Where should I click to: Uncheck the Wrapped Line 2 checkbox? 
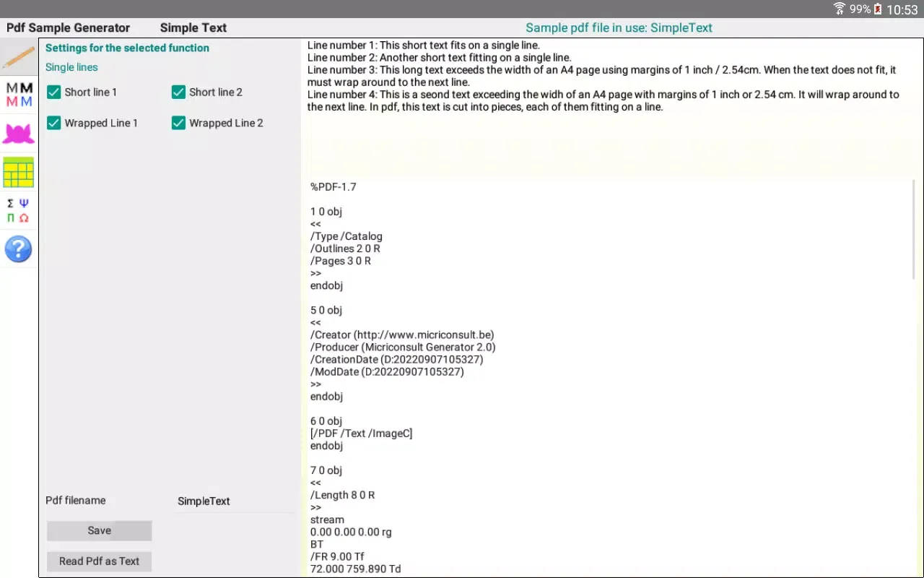[178, 123]
